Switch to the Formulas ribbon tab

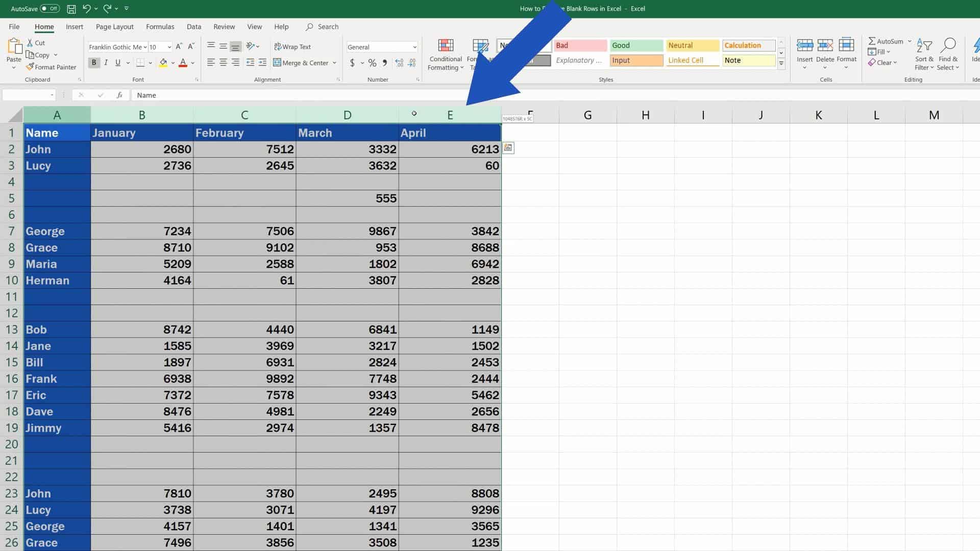160,27
